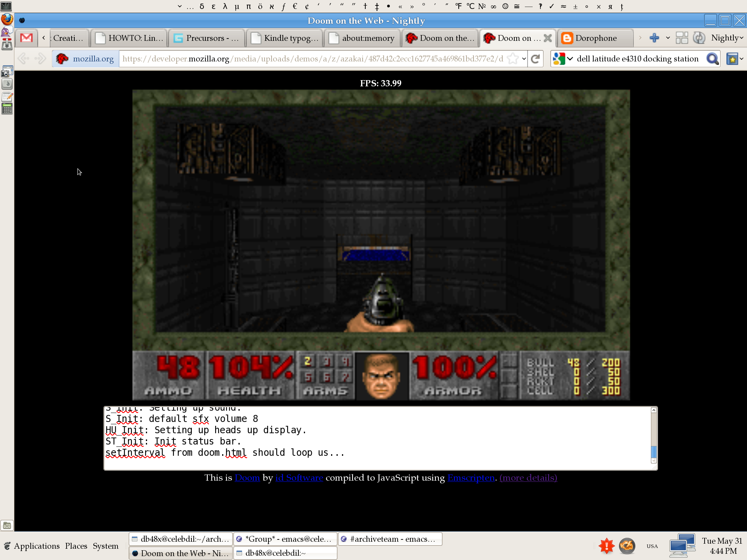The width and height of the screenshot is (747, 560).
Task: Switch to the db48x@celebdil:~ terminal taskbar button
Action: point(285,553)
